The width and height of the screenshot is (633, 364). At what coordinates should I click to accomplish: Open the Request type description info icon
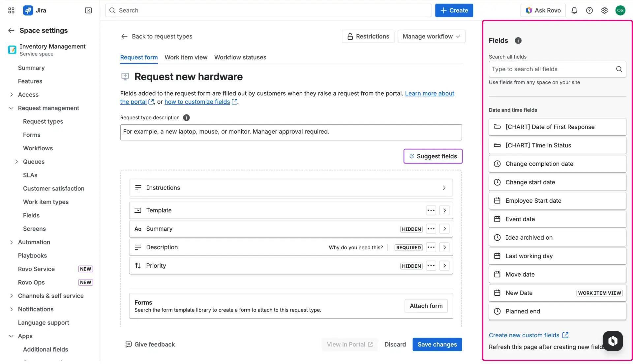pos(186,118)
